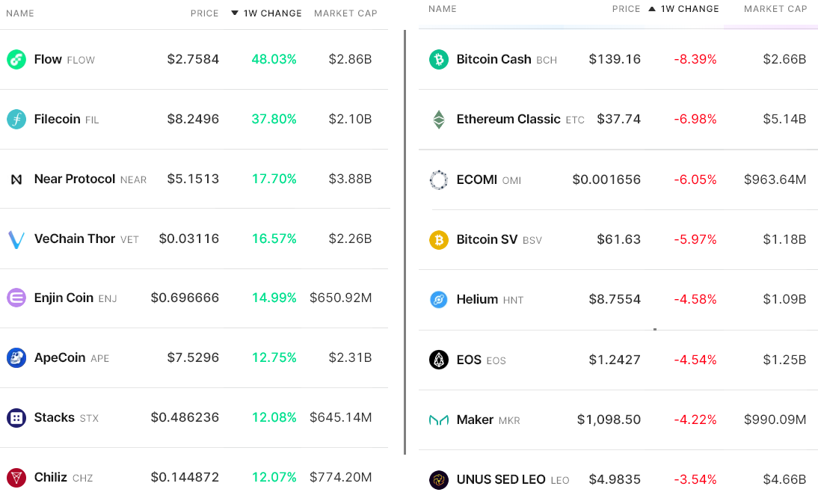818x504 pixels.
Task: Click the VeChain Thor logo icon
Action: [16, 239]
